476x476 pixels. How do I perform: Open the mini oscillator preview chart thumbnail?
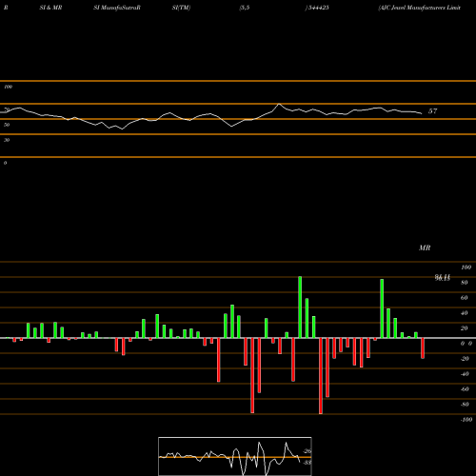(235, 456)
